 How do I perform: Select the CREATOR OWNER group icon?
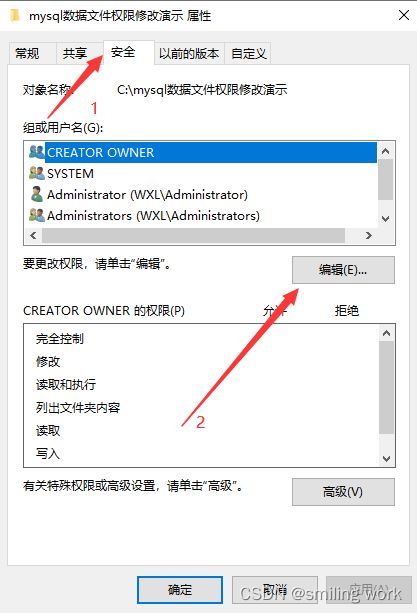[37, 152]
